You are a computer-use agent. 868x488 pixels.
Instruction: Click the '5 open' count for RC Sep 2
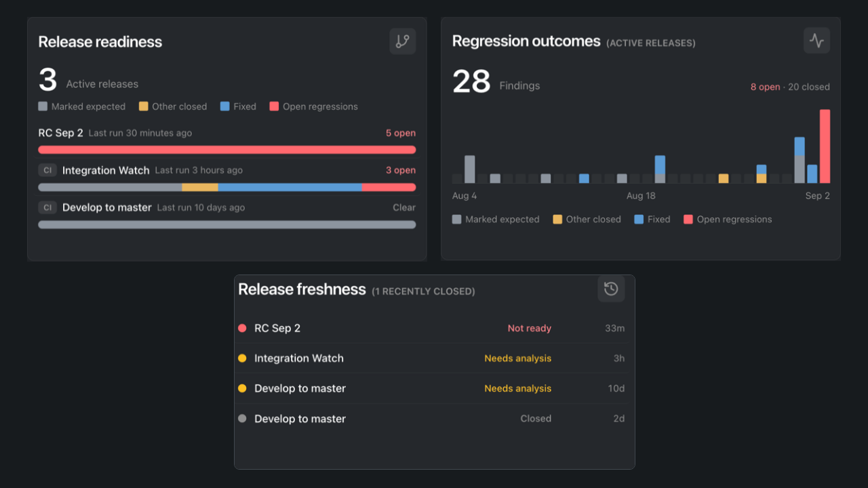(x=401, y=133)
